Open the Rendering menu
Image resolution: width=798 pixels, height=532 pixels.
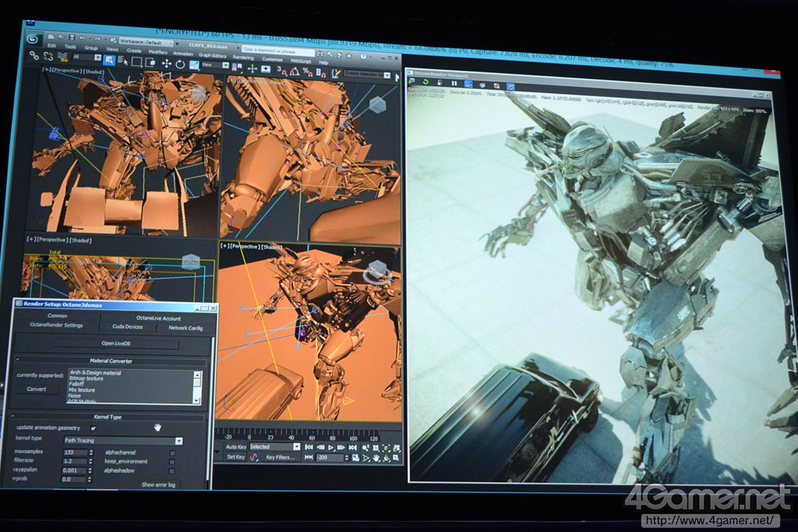[242, 57]
